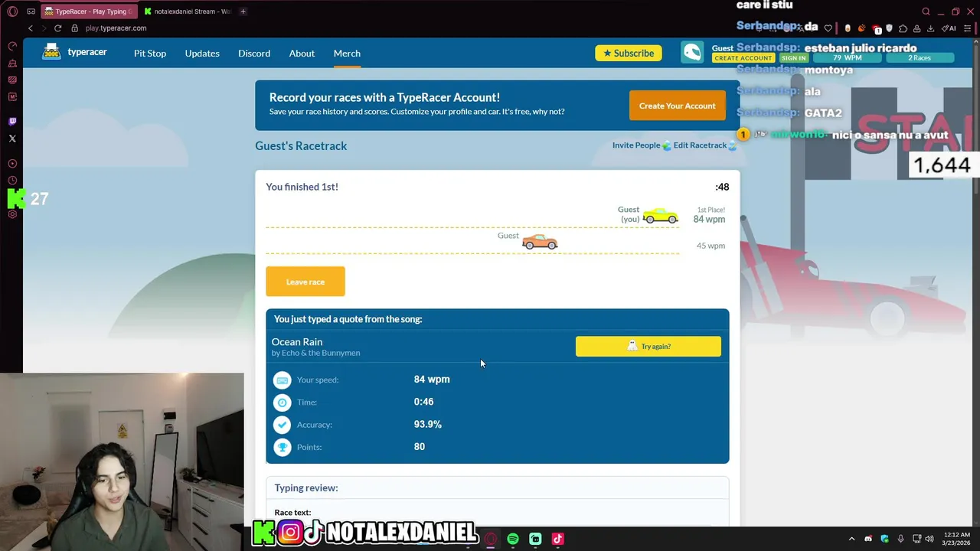
Task: Open Spotify from the taskbar
Action: (x=513, y=539)
